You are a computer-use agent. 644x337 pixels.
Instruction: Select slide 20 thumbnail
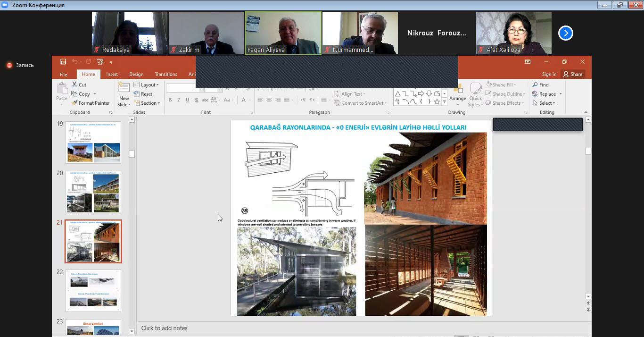point(93,192)
